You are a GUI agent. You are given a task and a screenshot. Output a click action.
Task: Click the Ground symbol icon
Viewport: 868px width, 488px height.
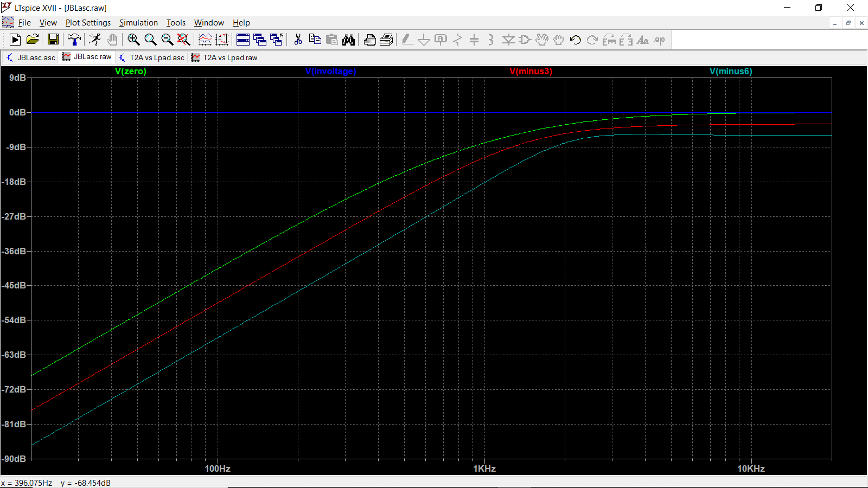pos(424,40)
